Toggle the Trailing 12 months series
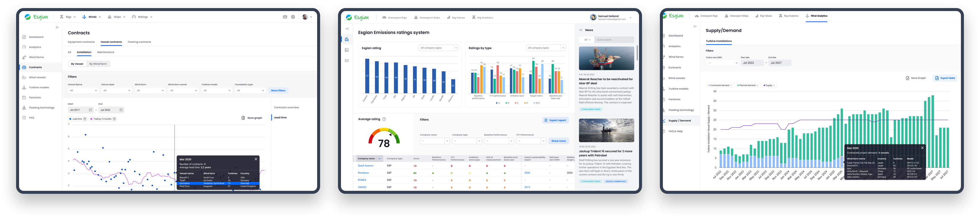This screenshot has height=218, width=980. [103, 119]
